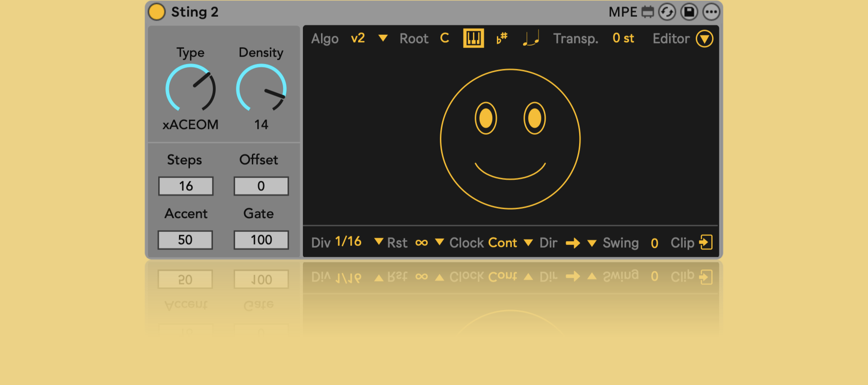Image resolution: width=868 pixels, height=385 pixels.
Task: Open the Clock Cont dropdown
Action: [510, 243]
